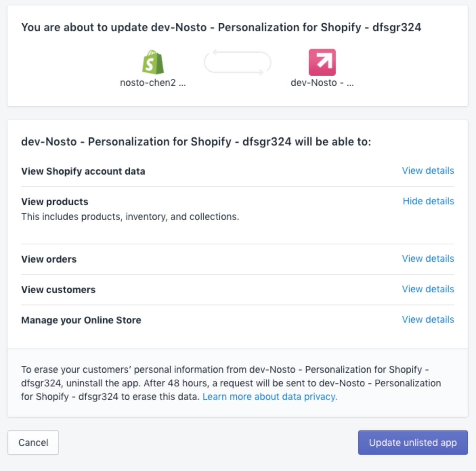476x471 pixels.
Task: Hide details for View products
Action: click(x=428, y=201)
